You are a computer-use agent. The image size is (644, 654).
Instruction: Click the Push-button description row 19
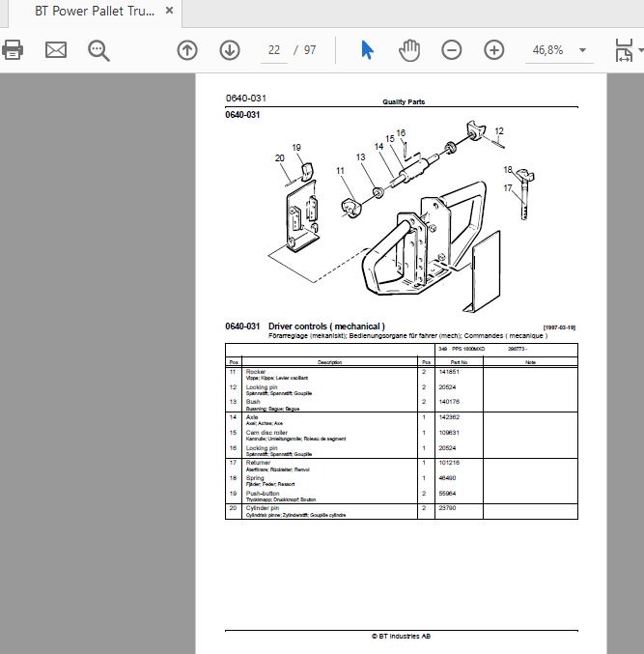pos(263,494)
